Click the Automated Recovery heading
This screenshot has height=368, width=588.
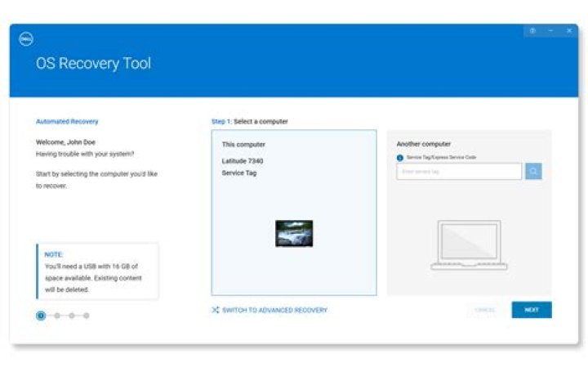pos(67,121)
